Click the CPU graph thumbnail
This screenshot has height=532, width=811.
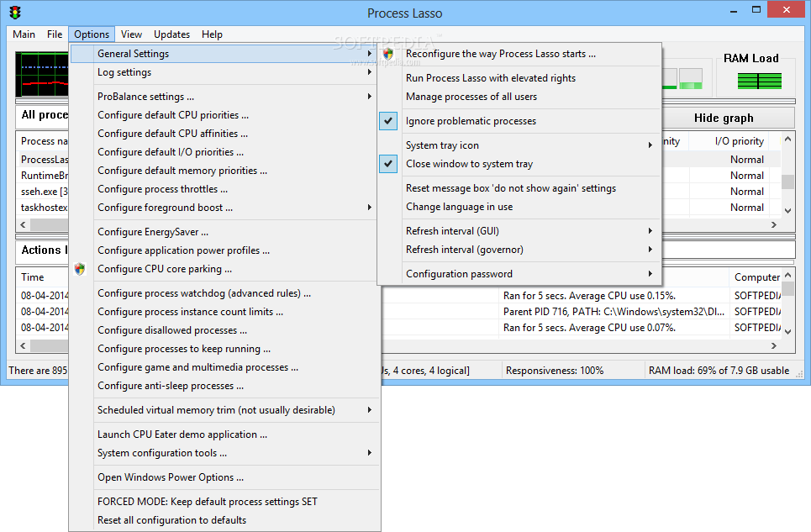[x=42, y=75]
